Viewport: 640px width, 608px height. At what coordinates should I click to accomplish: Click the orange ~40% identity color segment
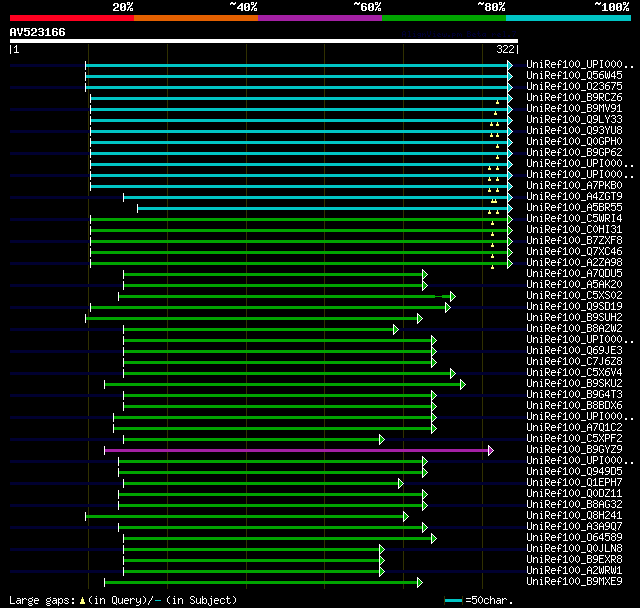click(x=196, y=18)
